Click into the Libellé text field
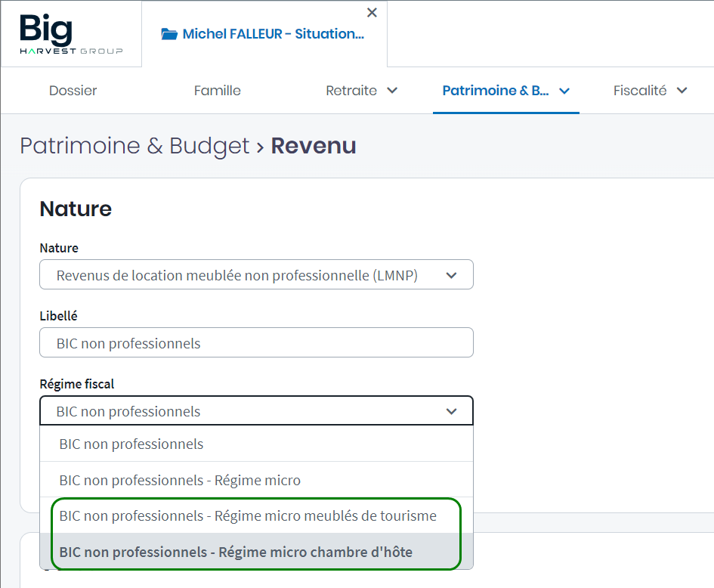Viewport: 714px width, 588px height. 256,343
